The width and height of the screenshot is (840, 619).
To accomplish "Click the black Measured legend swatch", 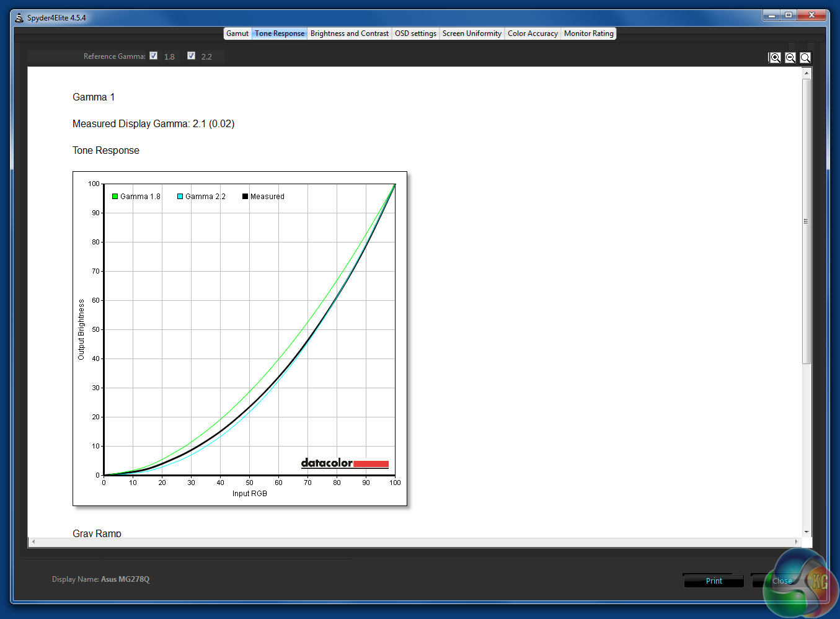I will tap(245, 197).
